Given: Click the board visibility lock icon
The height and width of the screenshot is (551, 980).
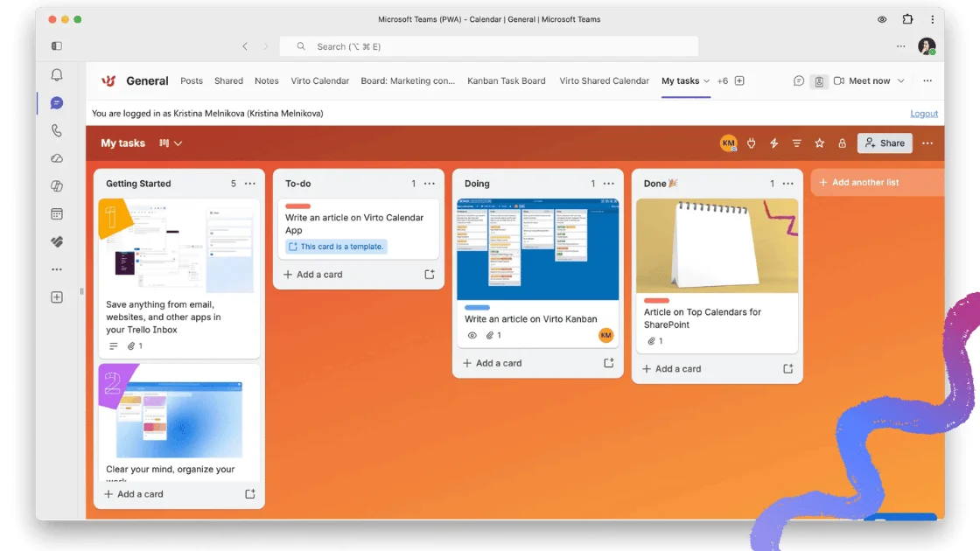Looking at the screenshot, I should tap(842, 143).
